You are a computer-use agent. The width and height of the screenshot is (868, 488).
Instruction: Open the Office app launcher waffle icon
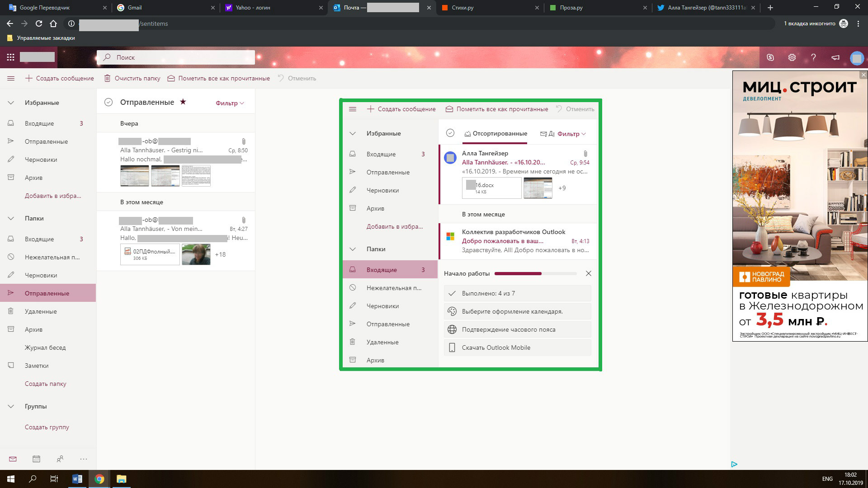tap(10, 57)
